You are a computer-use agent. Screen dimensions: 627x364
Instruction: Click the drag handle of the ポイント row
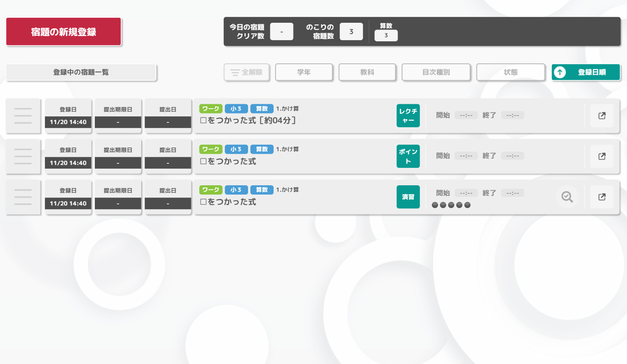coord(23,156)
